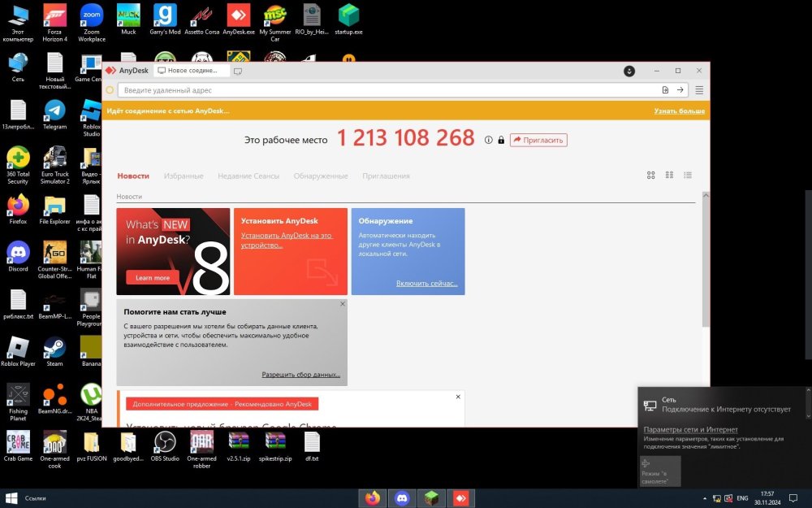Close the additional offer Chrome card
Viewport: 812px width, 508px height.
point(458,397)
